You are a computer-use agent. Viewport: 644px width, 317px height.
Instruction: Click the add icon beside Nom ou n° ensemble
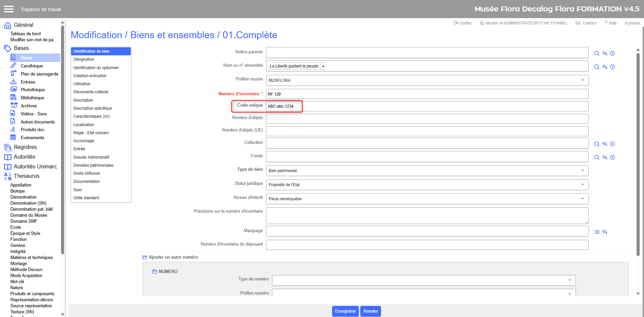point(612,67)
